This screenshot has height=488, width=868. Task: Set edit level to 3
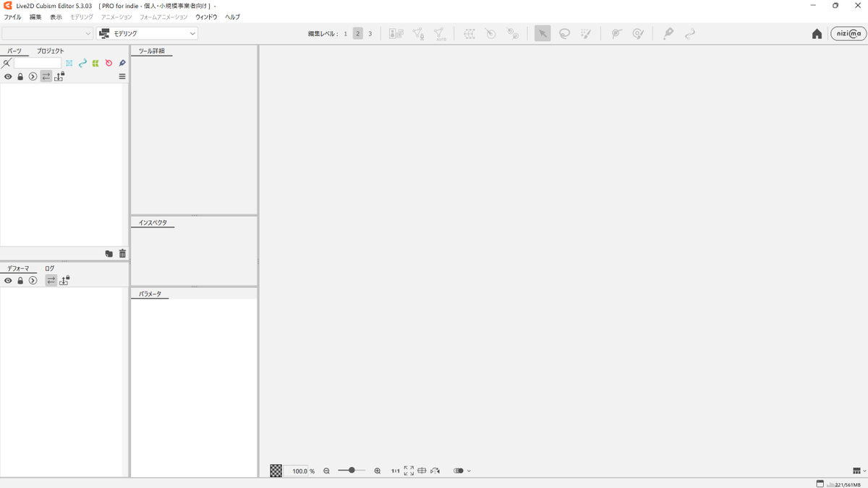pos(370,33)
